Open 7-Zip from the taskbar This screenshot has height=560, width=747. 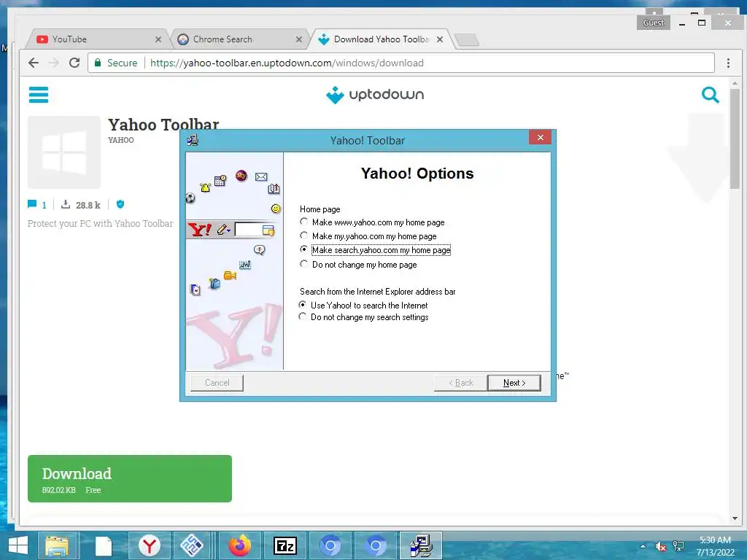tap(285, 545)
